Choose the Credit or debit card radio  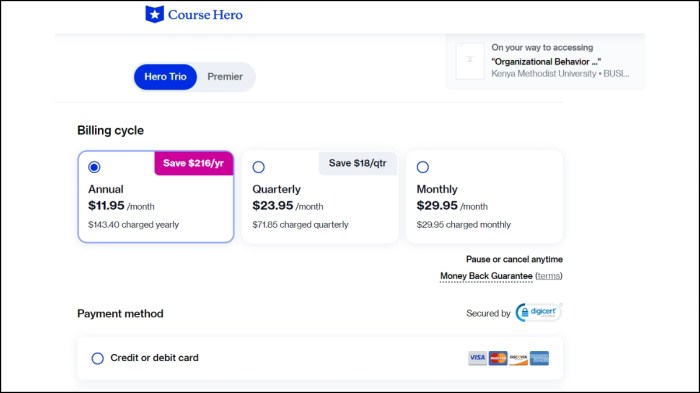(x=97, y=358)
